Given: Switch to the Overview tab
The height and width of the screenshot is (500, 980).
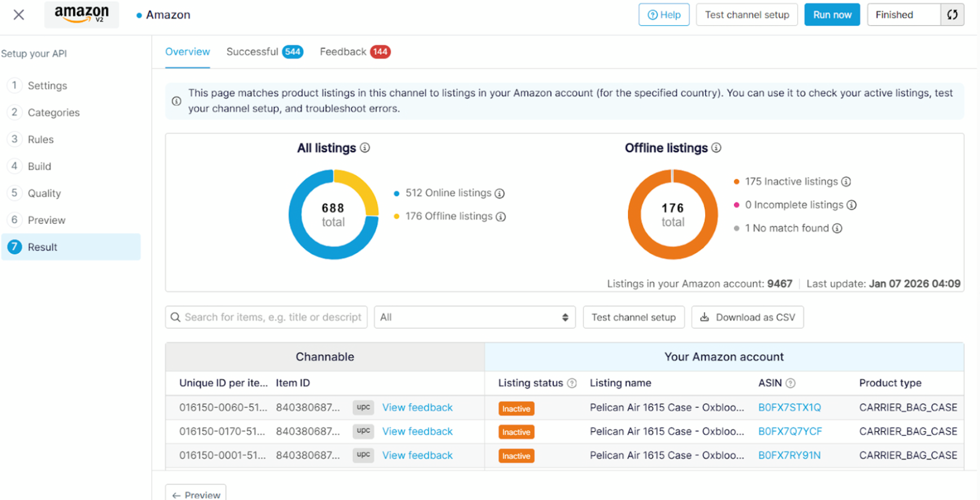Looking at the screenshot, I should (x=187, y=52).
